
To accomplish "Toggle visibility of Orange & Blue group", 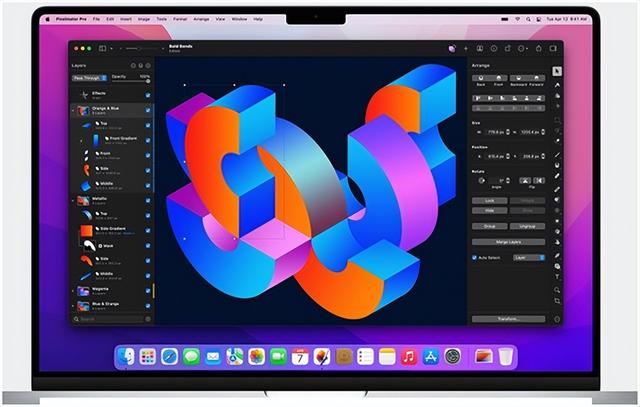I will [148, 110].
